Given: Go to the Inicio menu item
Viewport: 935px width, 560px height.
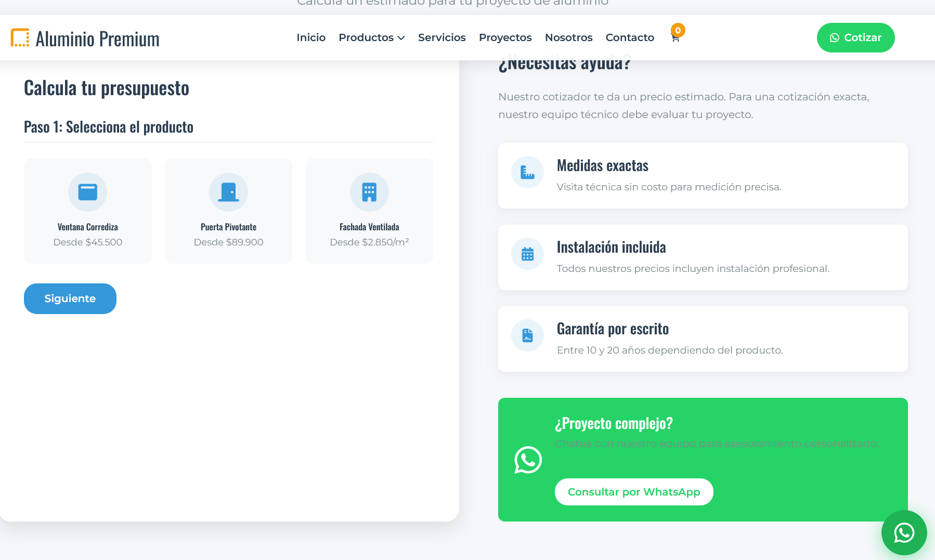Looking at the screenshot, I should [311, 37].
